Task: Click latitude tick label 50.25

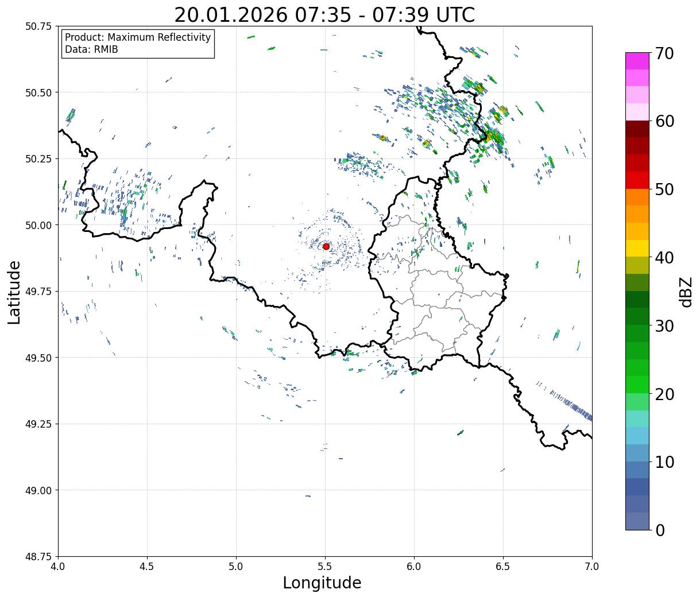Action: pyautogui.click(x=38, y=159)
